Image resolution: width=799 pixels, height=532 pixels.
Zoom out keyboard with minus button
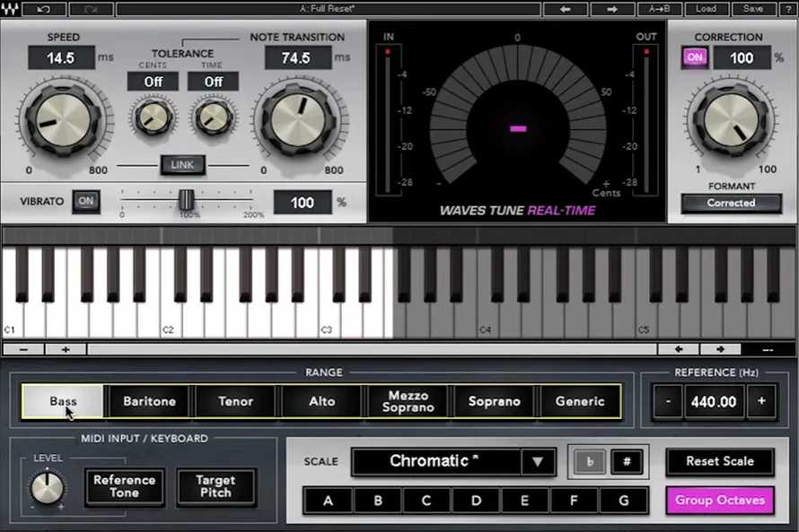(x=23, y=349)
